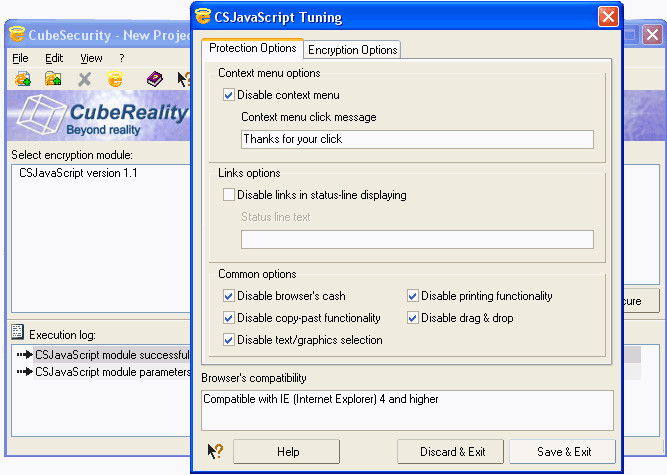Click the Context menu click message field
667x475 pixels.
tap(417, 139)
